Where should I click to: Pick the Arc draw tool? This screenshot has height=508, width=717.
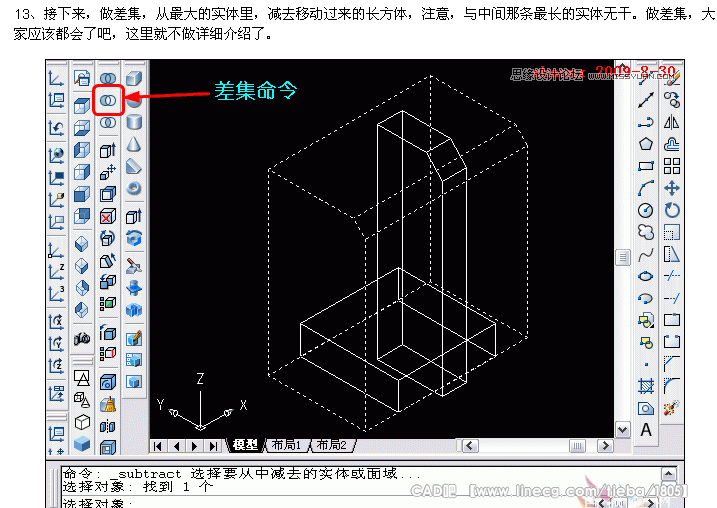pyautogui.click(x=646, y=188)
